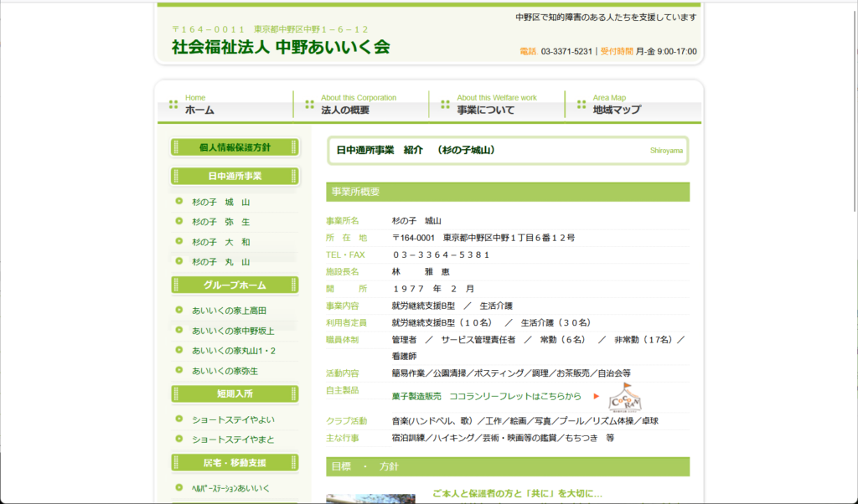858x504 pixels.
Task: Click the photo thumbnail under 目標・方針
Action: (x=370, y=499)
